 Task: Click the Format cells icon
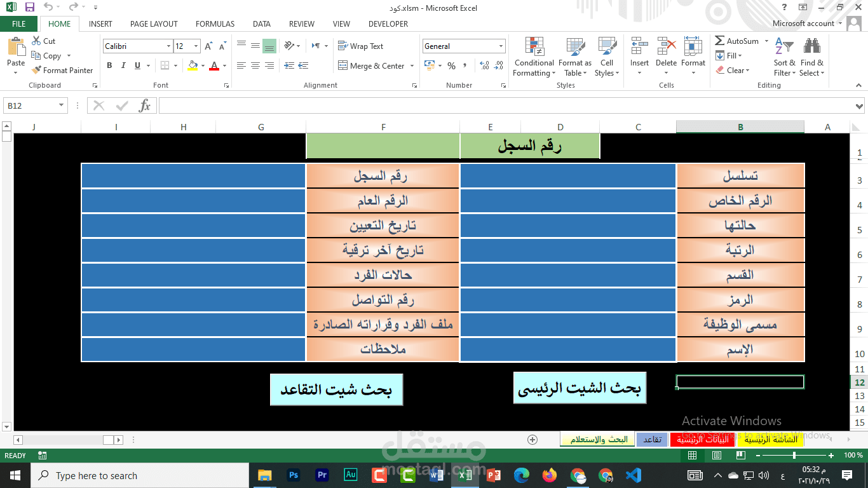point(693,48)
